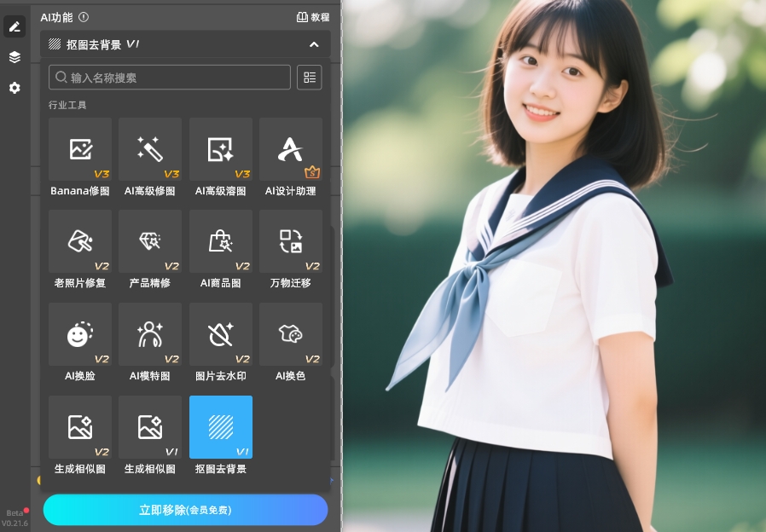Select the AI商品图 tool
The height and width of the screenshot is (532, 766).
220,241
